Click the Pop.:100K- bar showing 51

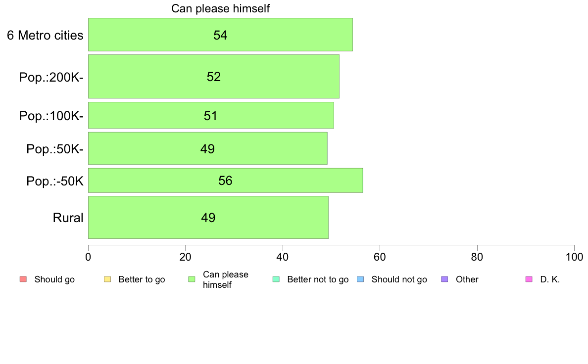[x=211, y=115]
